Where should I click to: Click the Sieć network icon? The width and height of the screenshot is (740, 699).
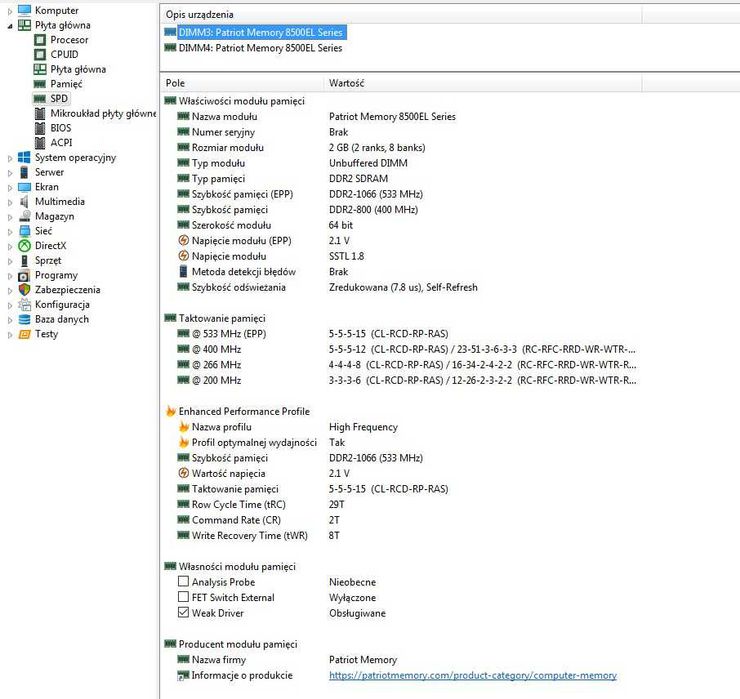coord(24,231)
